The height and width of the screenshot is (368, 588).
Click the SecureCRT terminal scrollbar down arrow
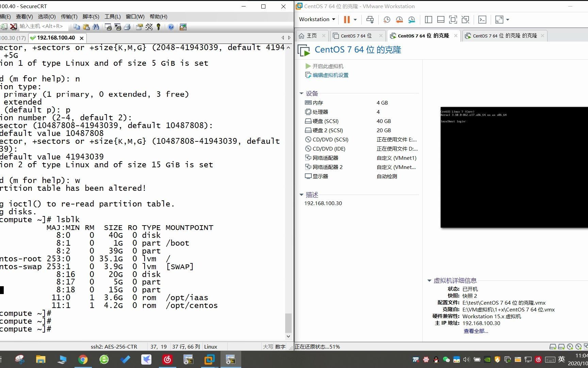pos(288,336)
